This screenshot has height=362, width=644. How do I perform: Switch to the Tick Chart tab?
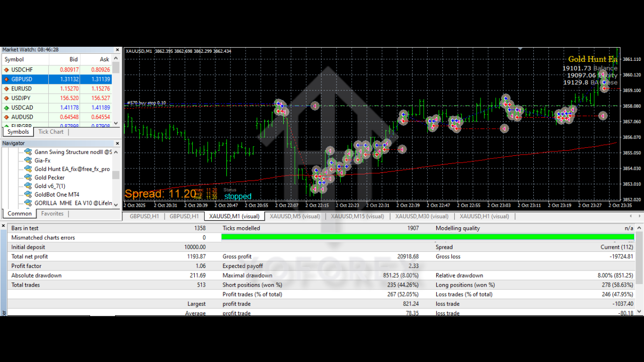coord(51,132)
